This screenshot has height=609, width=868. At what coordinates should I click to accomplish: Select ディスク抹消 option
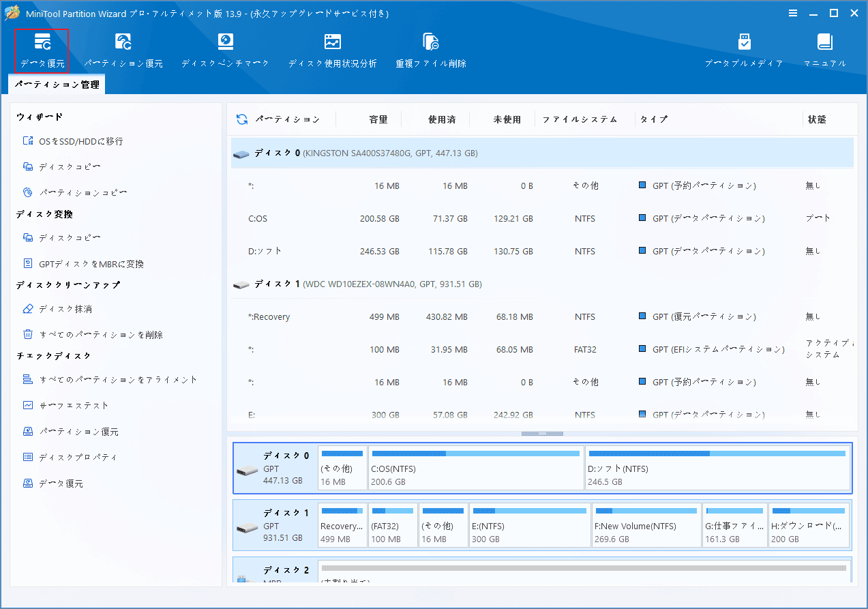coord(57,309)
